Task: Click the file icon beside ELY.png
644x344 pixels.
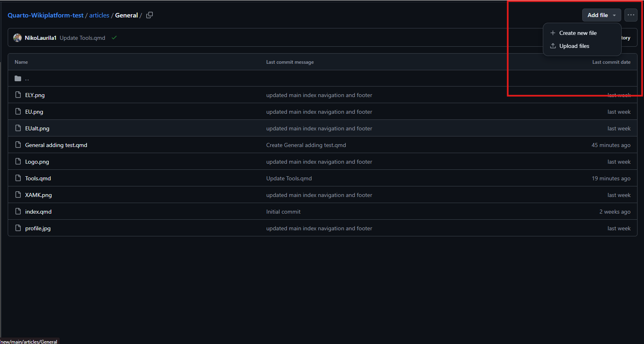Action: pyautogui.click(x=18, y=95)
